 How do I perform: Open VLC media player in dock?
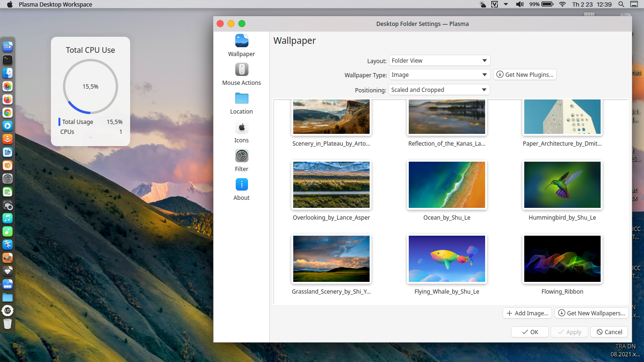tap(8, 139)
